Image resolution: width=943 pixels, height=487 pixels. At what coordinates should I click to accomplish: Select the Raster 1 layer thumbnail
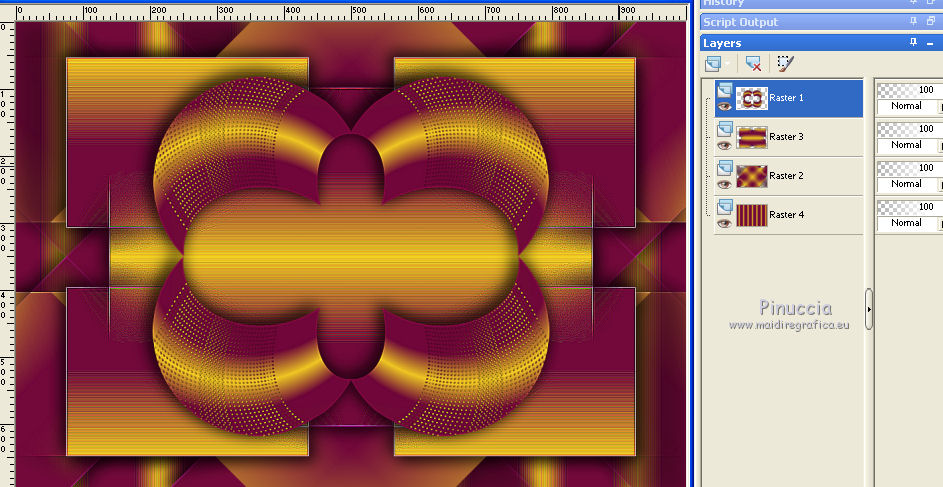751,98
